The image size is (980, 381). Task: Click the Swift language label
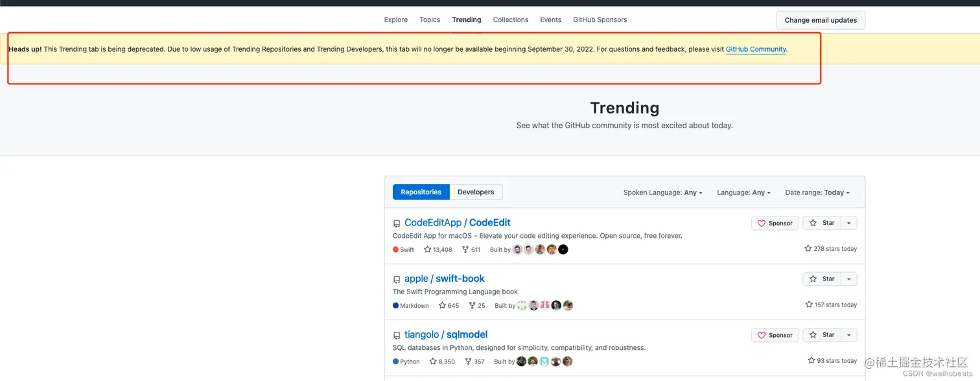(x=403, y=249)
